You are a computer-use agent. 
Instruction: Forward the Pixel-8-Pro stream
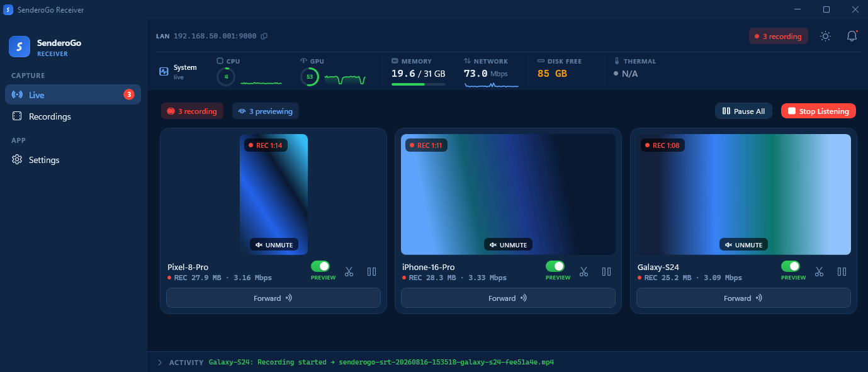(x=273, y=298)
